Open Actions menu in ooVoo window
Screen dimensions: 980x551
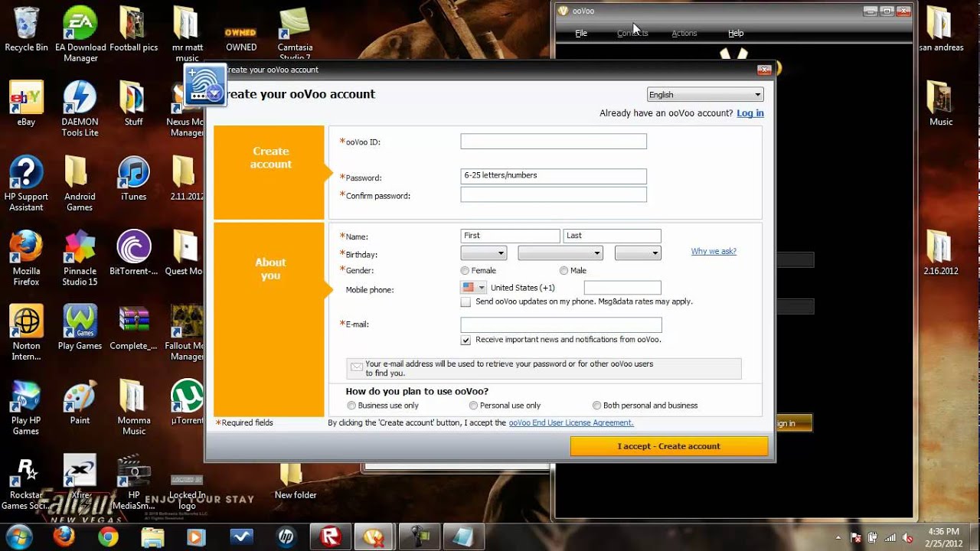click(x=684, y=34)
